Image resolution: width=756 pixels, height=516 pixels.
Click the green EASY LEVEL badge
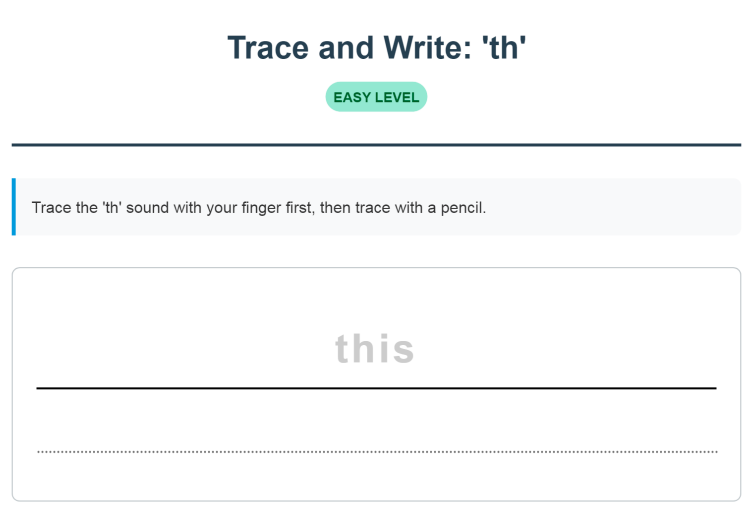(376, 97)
